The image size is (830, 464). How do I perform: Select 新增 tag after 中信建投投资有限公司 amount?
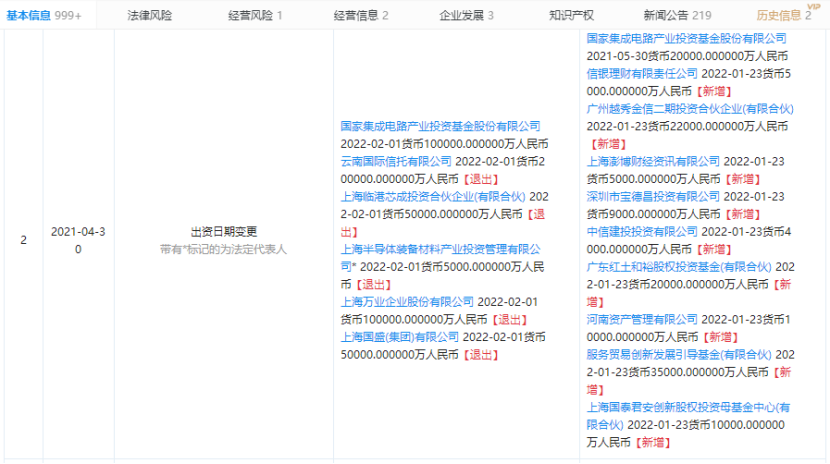pyautogui.click(x=714, y=249)
